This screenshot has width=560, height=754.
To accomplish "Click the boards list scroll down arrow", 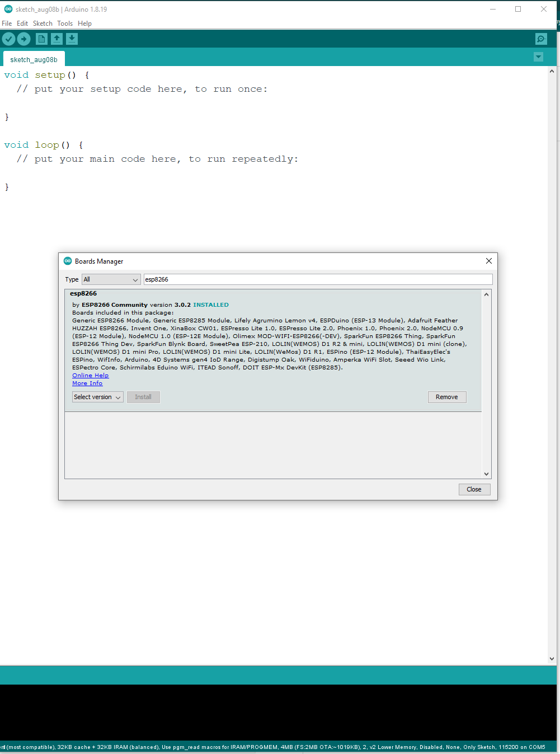I will pos(486,474).
